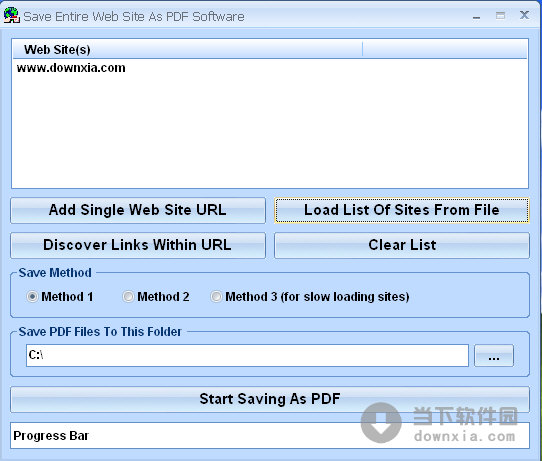Image resolution: width=542 pixels, height=461 pixels.
Task: Click the Web Site(s) column header
Action: [x=187, y=49]
